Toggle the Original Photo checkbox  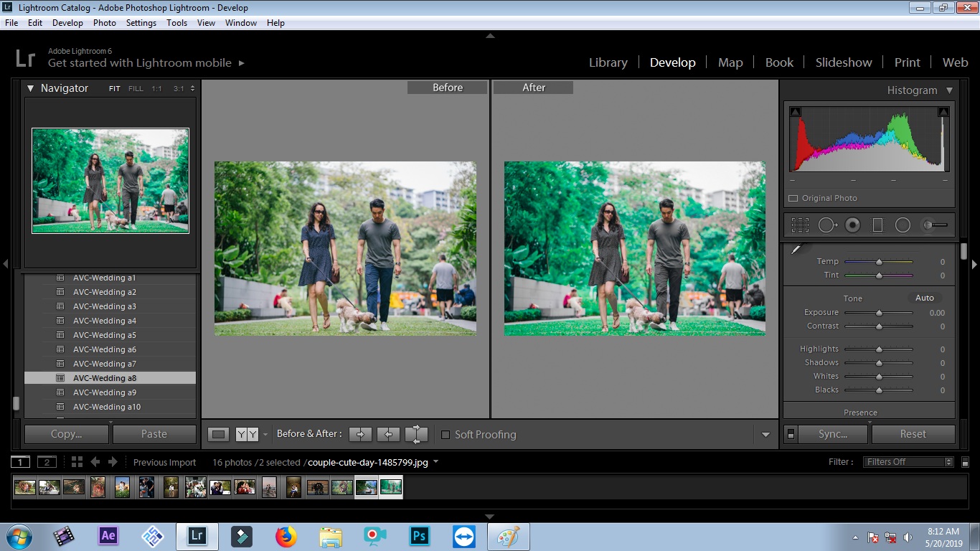[x=793, y=198]
